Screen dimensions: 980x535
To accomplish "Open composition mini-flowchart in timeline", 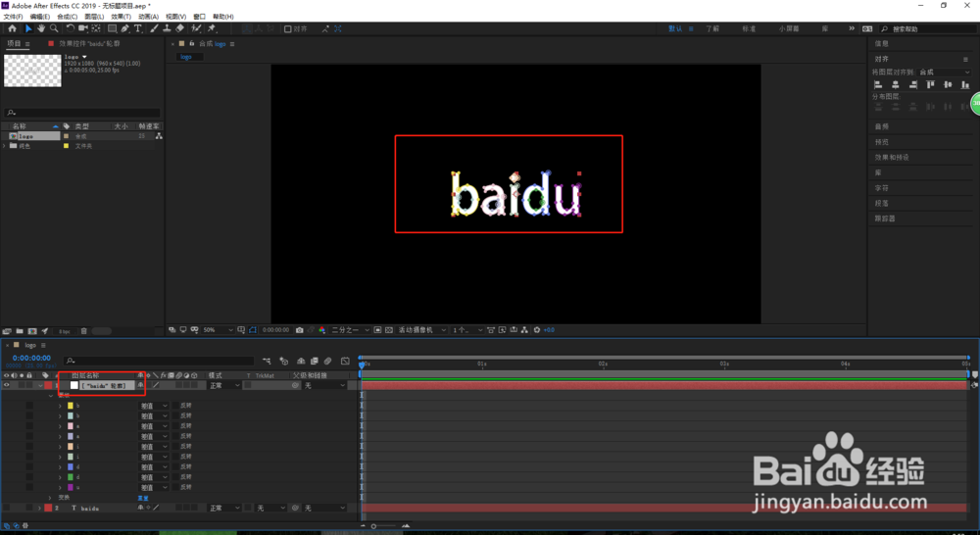I will 267,362.
